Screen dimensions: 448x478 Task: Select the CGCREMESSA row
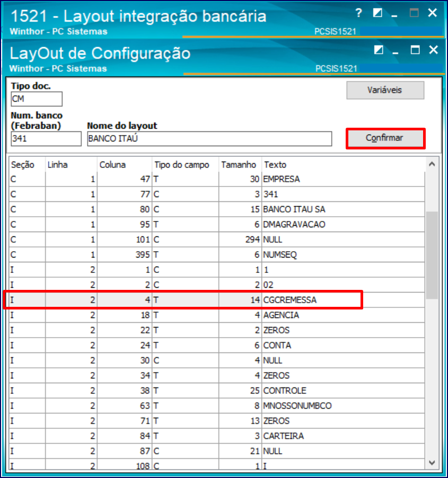pyautogui.click(x=217, y=300)
